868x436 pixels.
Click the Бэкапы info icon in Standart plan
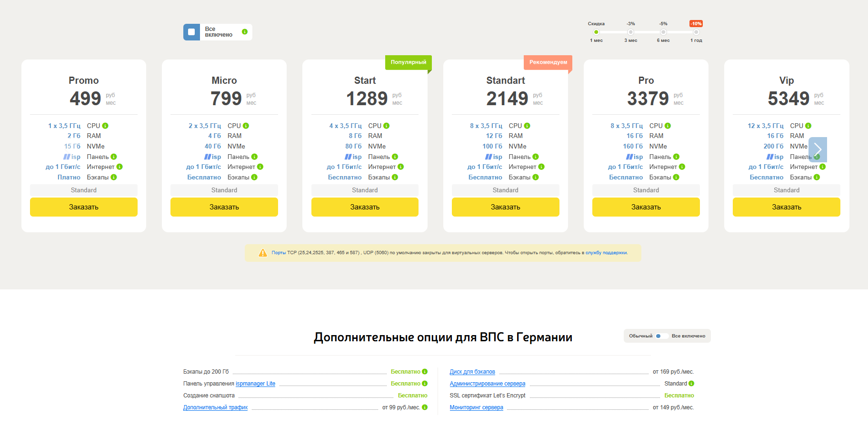(536, 177)
